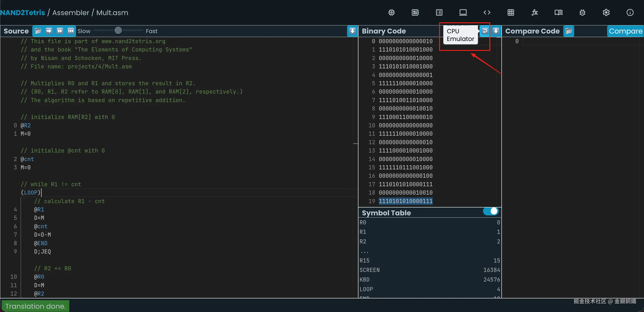Viewport: 644px width, 312px height.
Task: Open the Assembler code brackets icon
Action: point(487,12)
